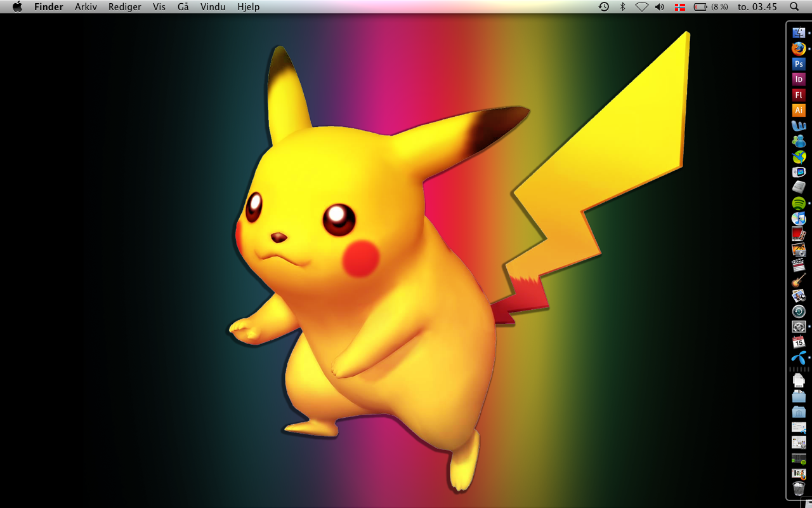Open the blue Telenor propeller app
Viewport: 812px width, 508px height.
(x=799, y=358)
